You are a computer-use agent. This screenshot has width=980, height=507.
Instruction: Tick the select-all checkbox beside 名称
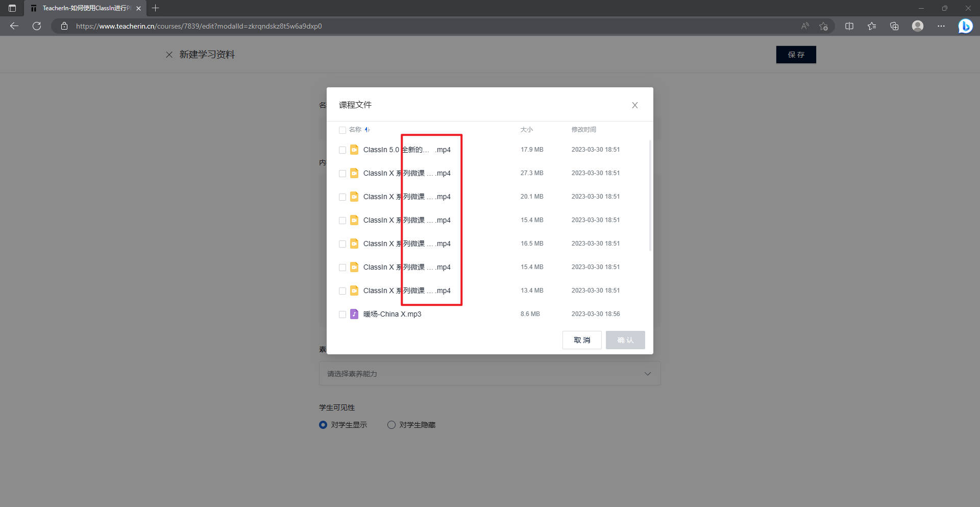tap(342, 130)
